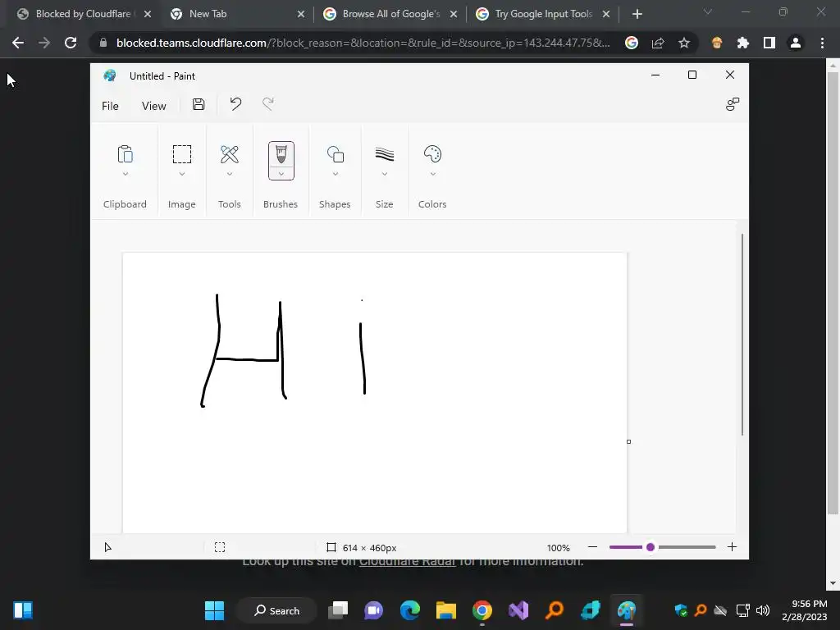Image resolution: width=840 pixels, height=630 pixels.
Task: Click the Save icon in Paint
Action: 199,104
